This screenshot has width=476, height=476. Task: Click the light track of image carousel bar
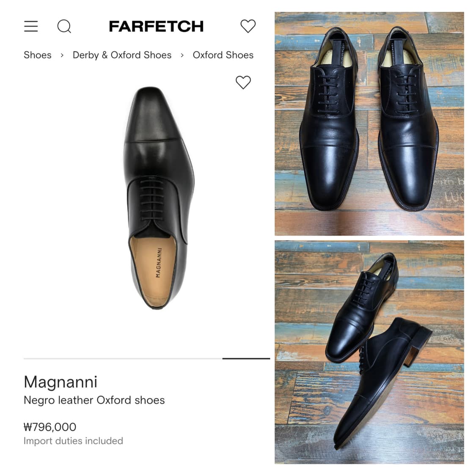click(123, 358)
